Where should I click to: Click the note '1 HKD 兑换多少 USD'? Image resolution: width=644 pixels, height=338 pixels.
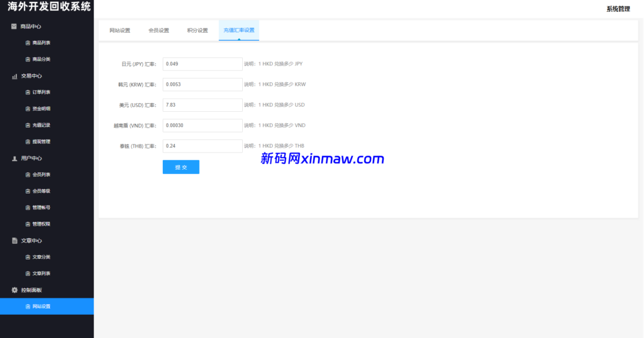pyautogui.click(x=281, y=105)
